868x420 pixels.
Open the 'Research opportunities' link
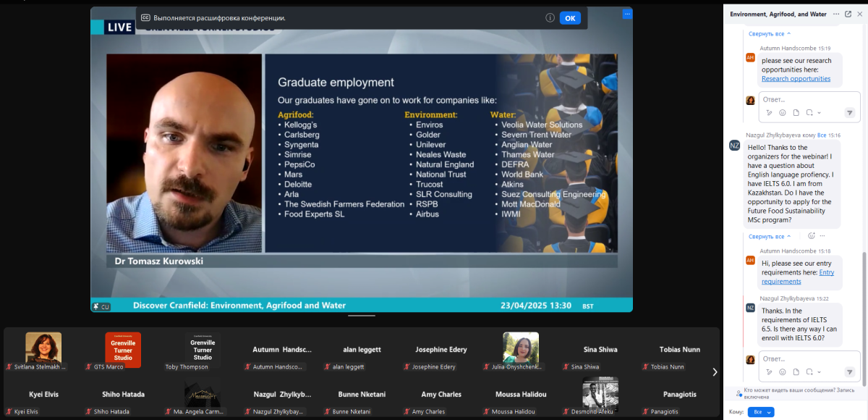click(x=796, y=79)
